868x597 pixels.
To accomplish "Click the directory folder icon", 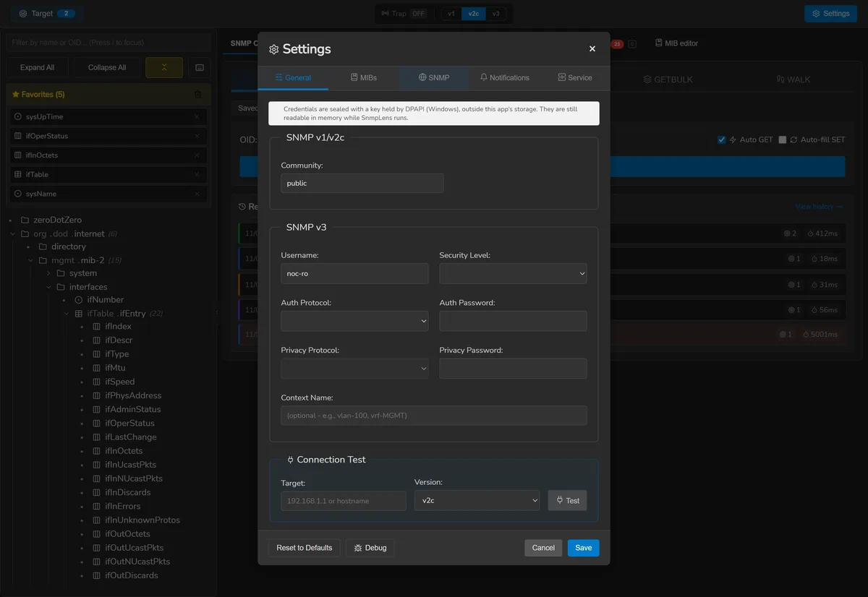I will (43, 246).
